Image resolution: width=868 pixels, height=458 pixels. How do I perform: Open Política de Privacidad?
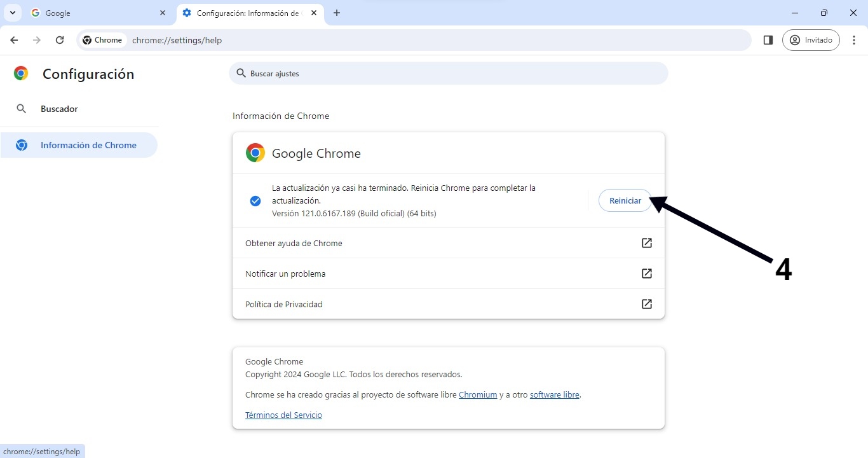click(x=449, y=304)
